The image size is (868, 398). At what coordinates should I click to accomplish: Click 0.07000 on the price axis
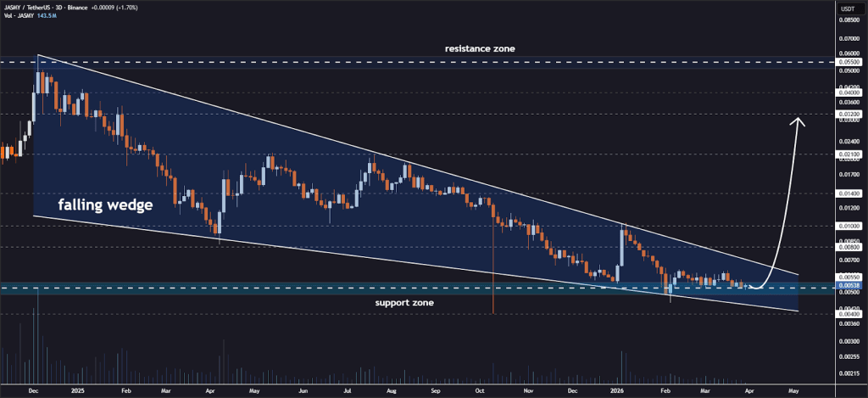(848, 39)
